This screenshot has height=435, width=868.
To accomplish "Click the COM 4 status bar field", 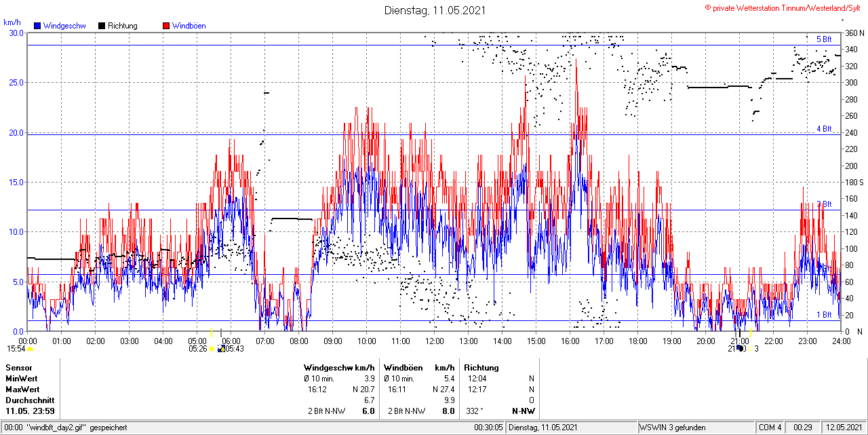I will pos(770,428).
